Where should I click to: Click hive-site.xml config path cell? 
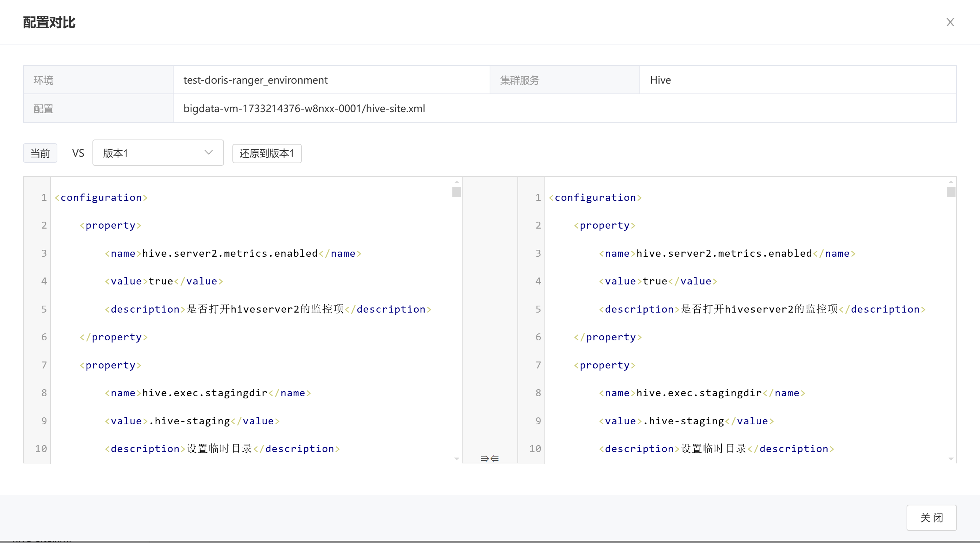point(565,108)
